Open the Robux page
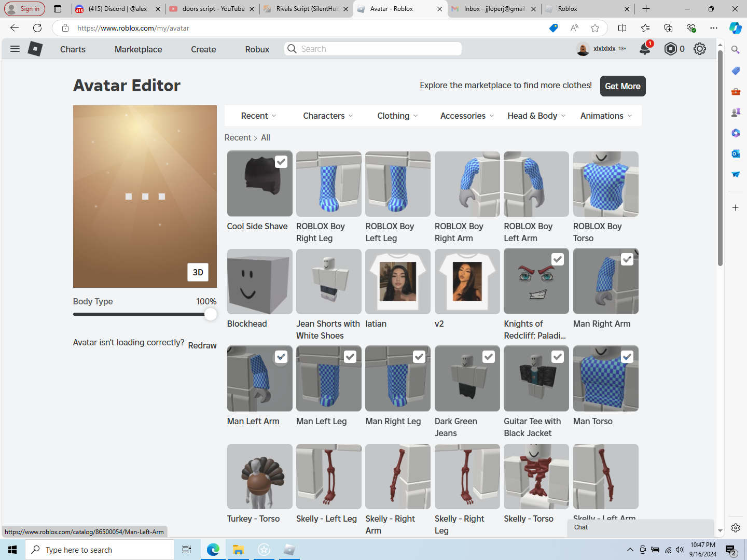Screen dimensions: 747x560 tap(257, 49)
